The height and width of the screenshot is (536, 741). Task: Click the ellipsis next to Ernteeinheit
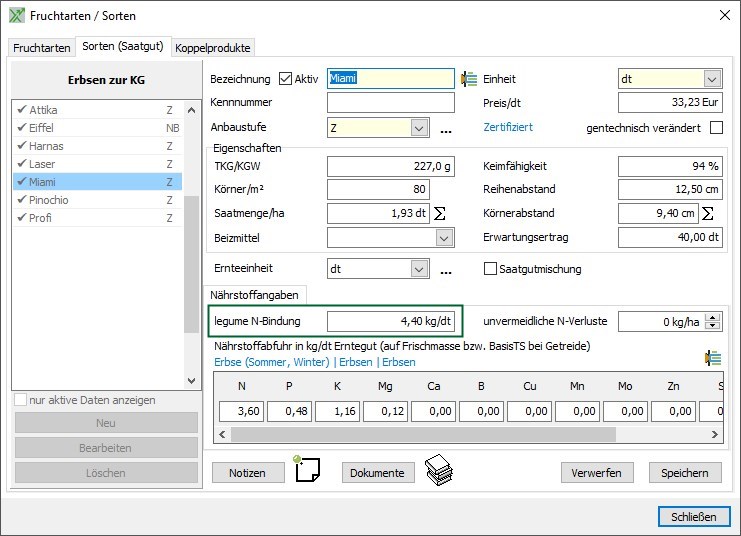(446, 270)
